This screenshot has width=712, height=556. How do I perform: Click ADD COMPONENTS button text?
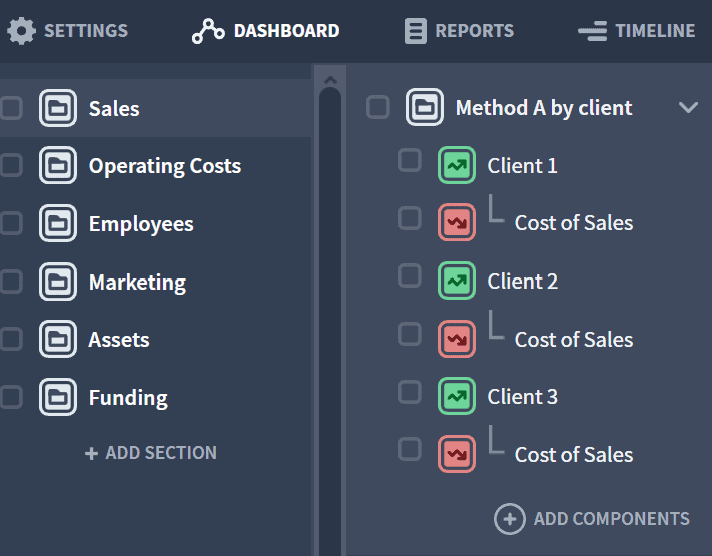612,519
